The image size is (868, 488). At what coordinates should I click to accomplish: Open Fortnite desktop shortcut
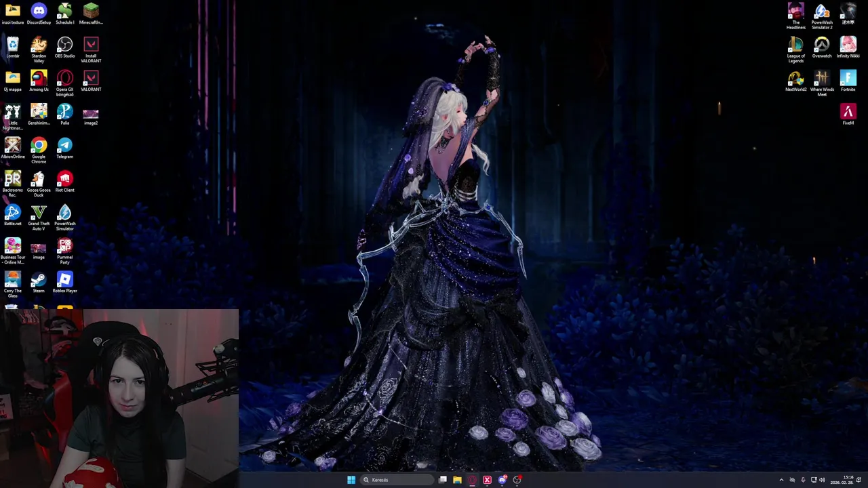(x=848, y=81)
